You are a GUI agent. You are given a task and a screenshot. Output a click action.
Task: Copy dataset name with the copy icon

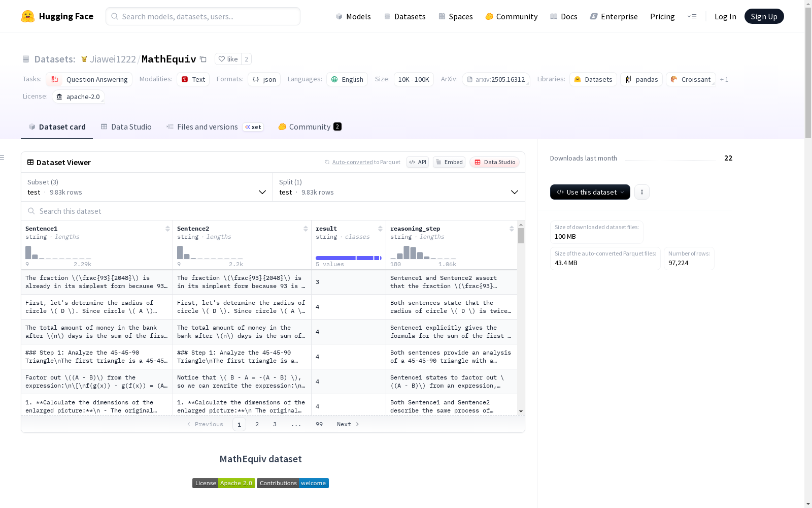click(x=203, y=59)
